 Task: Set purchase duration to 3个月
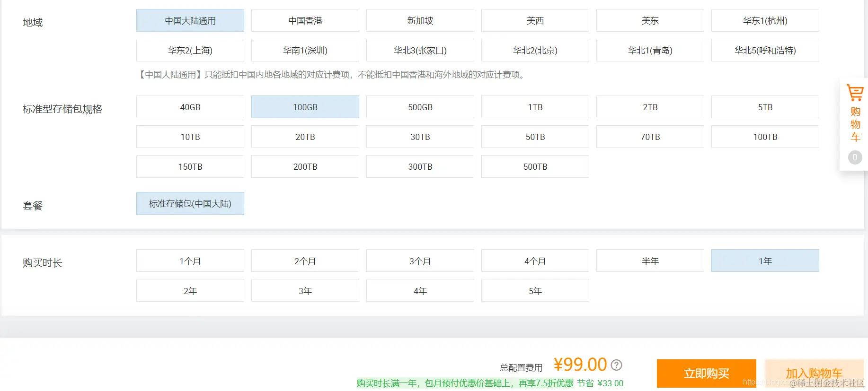point(420,261)
